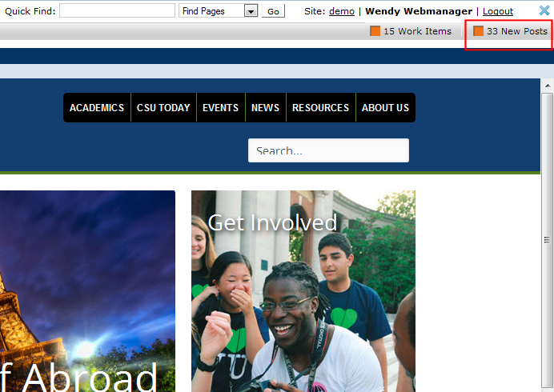Open the Academics menu

[97, 108]
